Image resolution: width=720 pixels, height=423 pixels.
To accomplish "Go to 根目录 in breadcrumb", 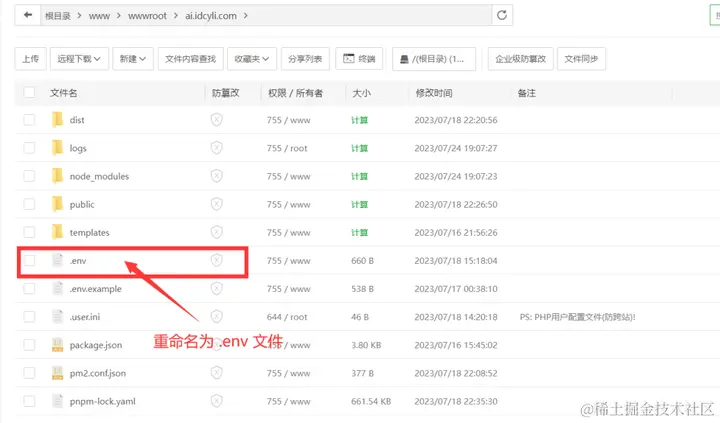I will point(58,16).
